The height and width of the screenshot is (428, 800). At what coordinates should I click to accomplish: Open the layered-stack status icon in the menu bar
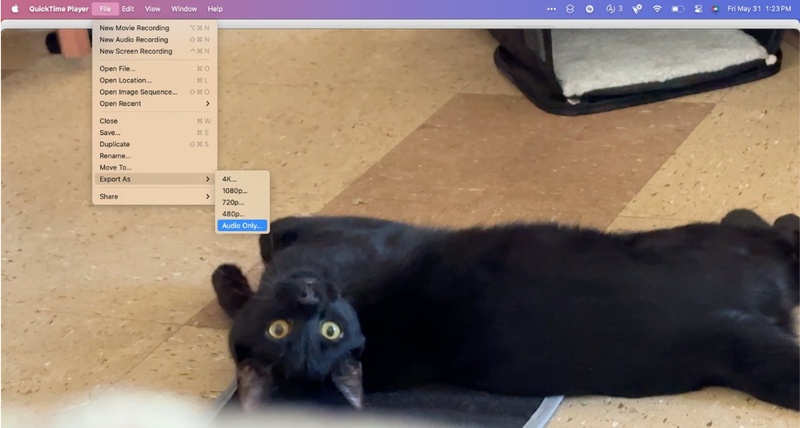pos(570,9)
